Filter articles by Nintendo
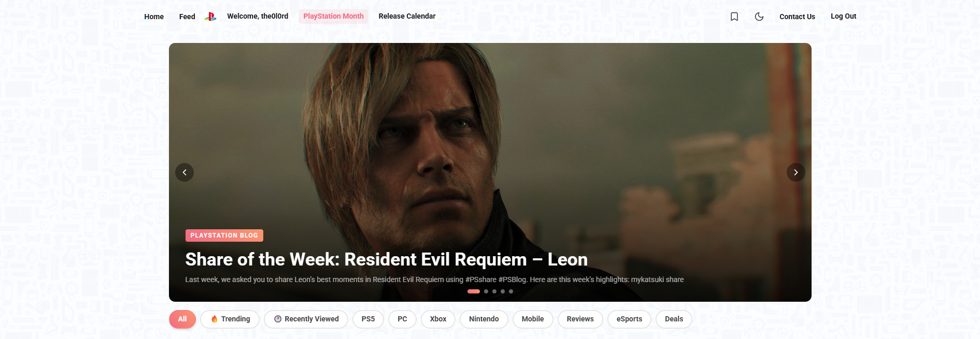 pos(484,319)
